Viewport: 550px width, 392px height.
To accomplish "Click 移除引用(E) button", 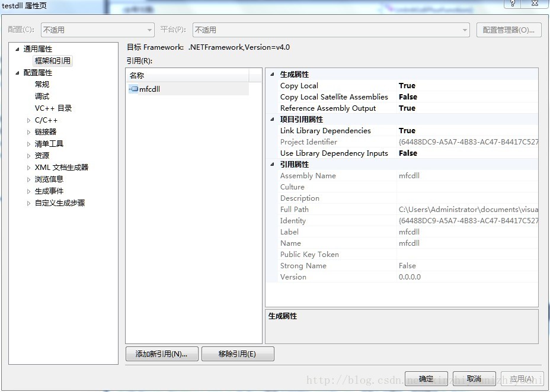I will point(238,354).
